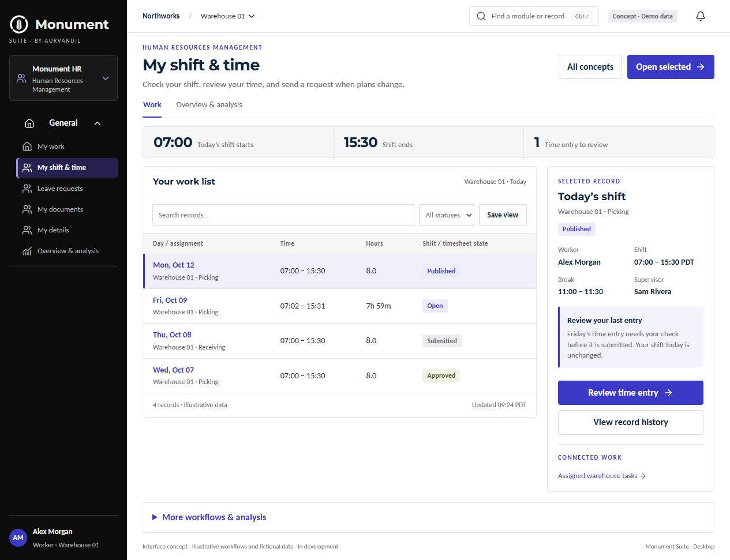Click the Submitted status badge

(x=442, y=341)
